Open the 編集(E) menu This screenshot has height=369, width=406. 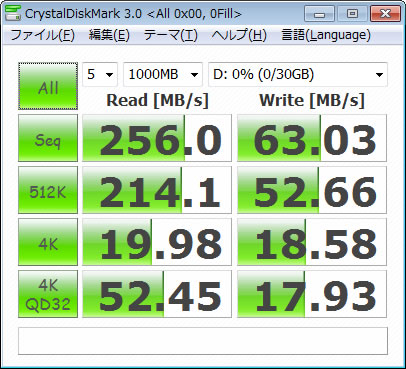109,35
